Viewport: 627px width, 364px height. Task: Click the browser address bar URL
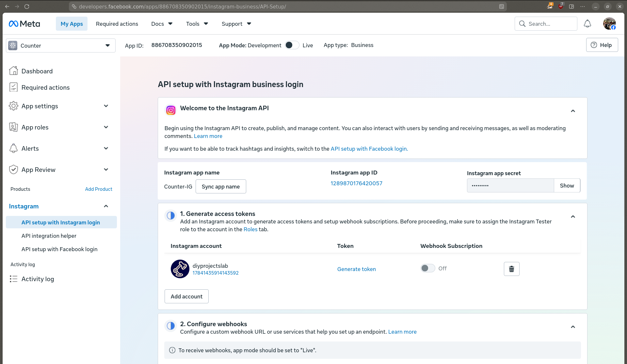183,7
